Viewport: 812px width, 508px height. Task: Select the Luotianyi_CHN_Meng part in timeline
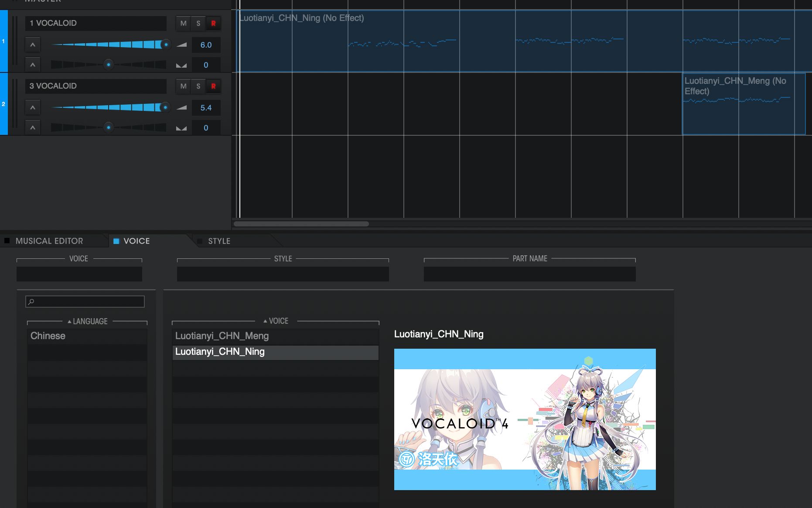(744, 104)
